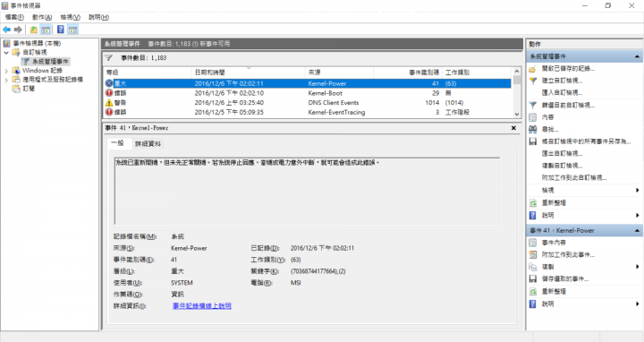Open the 複製 submenu in Event 41 actions
The height and width of the screenshot is (342, 644).
585,267
